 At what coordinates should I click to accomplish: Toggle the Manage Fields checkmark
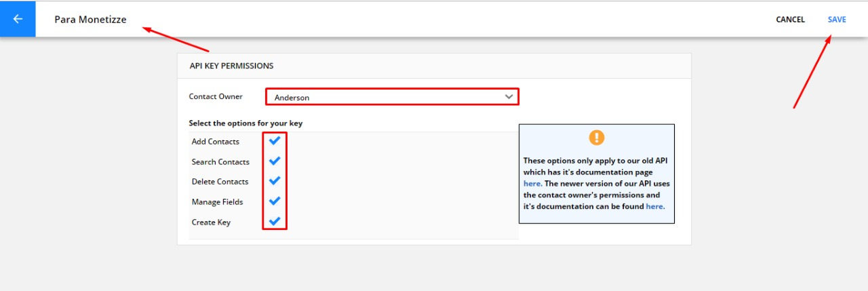(x=275, y=201)
